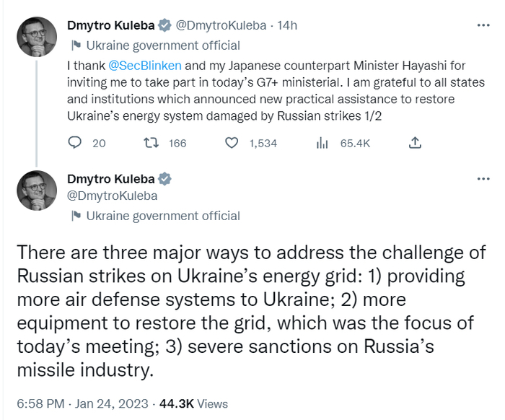The height and width of the screenshot is (420, 505).
Task: Click verified badge beside first Dmytro Kuleba name
Action: tap(165, 26)
